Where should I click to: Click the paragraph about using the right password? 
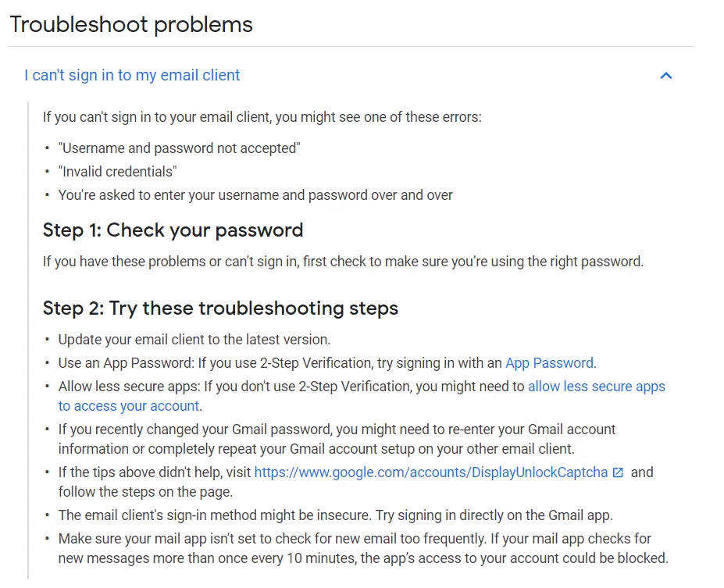[343, 262]
